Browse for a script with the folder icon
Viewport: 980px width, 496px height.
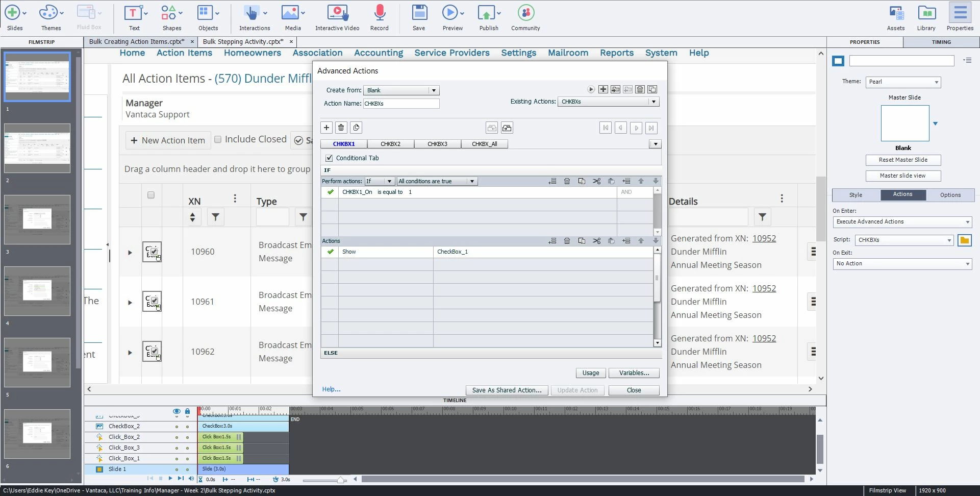click(x=964, y=240)
